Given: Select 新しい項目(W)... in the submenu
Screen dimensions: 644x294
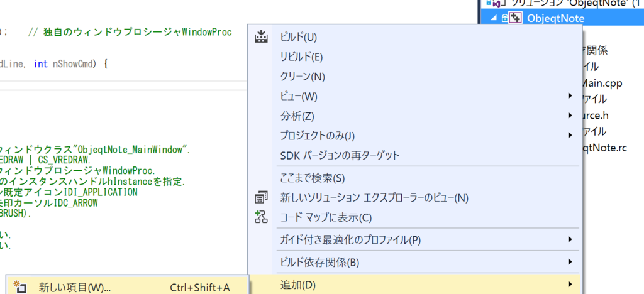Looking at the screenshot, I should pyautogui.click(x=126, y=288).
